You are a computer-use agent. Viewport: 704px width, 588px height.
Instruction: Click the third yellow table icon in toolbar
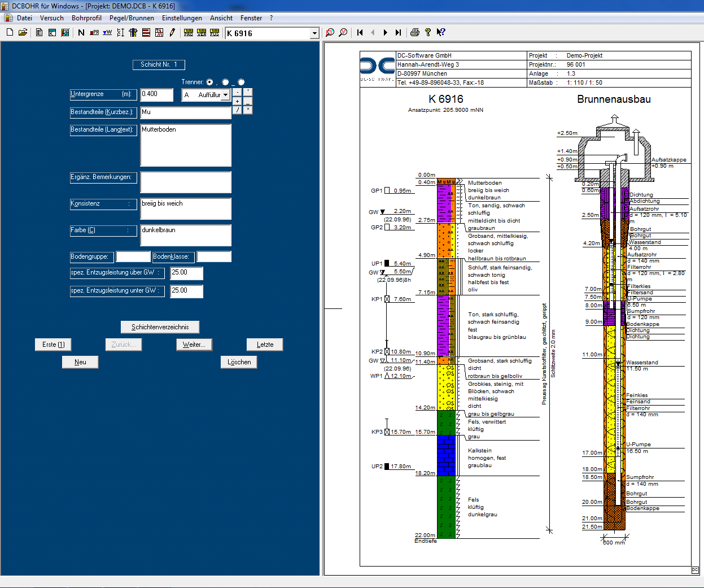pos(215,33)
